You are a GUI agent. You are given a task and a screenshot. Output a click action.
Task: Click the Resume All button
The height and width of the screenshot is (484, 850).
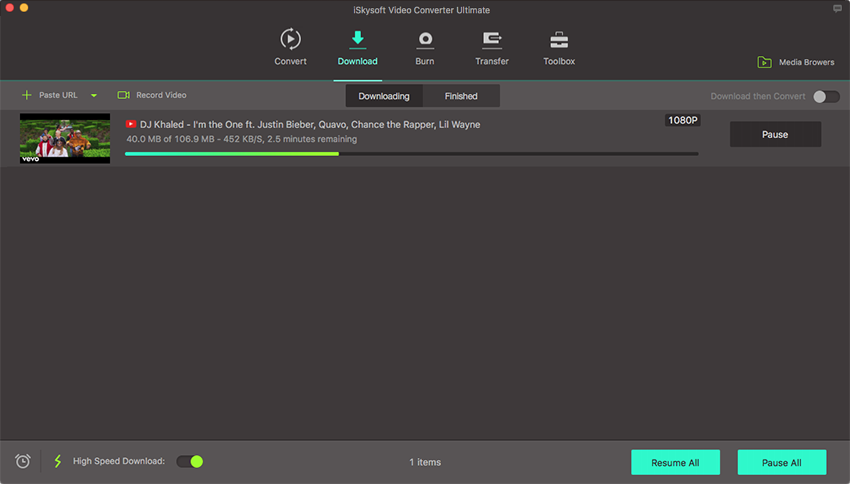[675, 462]
